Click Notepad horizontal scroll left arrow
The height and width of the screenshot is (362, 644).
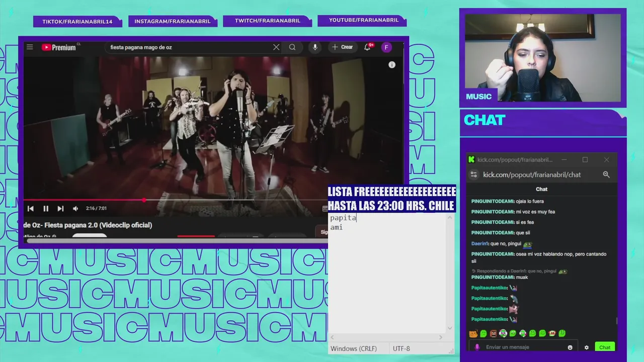point(333,337)
